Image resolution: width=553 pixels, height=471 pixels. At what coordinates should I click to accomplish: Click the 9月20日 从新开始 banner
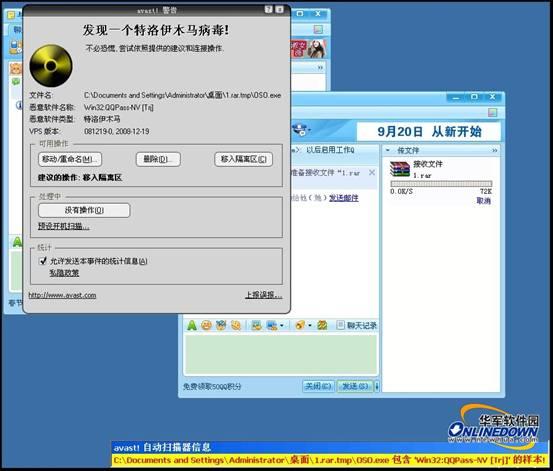coord(429,132)
